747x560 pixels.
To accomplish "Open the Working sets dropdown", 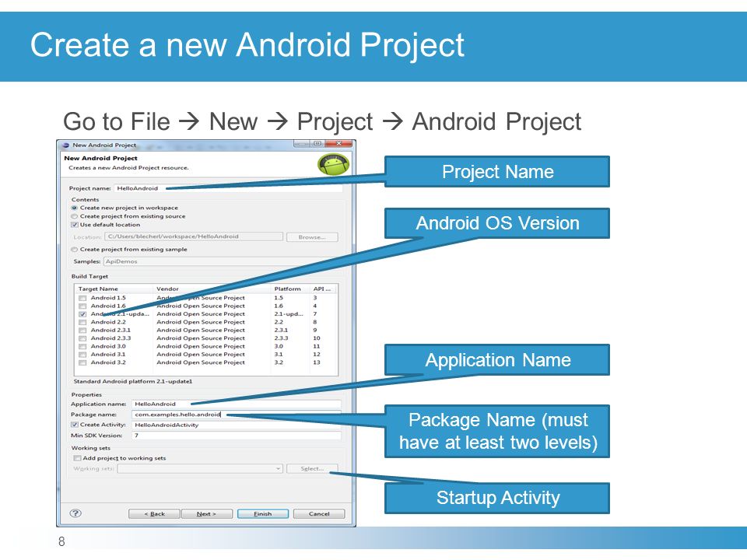I will 200,469.
